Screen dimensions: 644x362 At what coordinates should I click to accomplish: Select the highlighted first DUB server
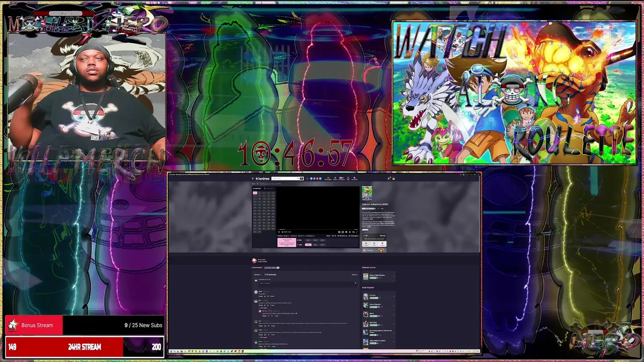[308, 245]
